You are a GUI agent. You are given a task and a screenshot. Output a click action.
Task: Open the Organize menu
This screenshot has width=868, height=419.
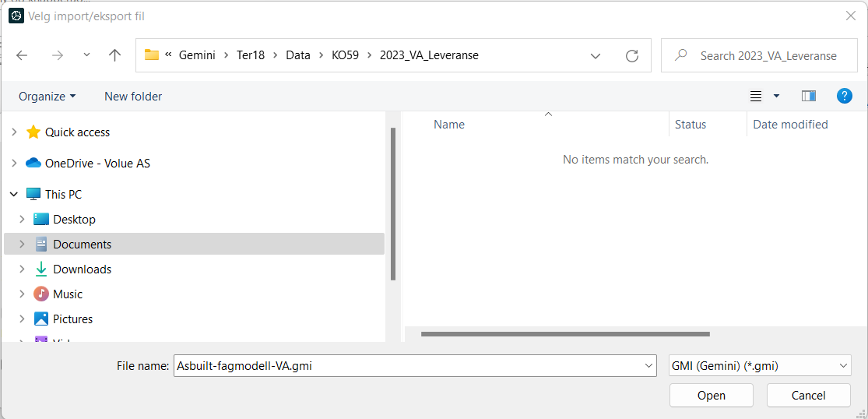click(x=47, y=96)
